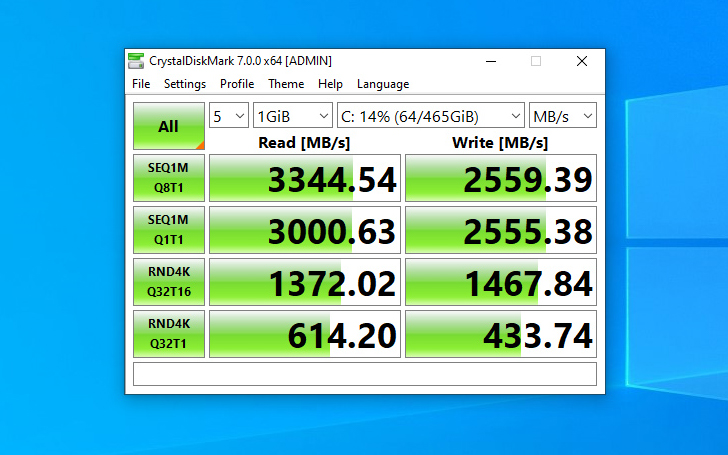Screen dimensions: 728x455
Task: Open the Profile menu
Action: tap(237, 84)
